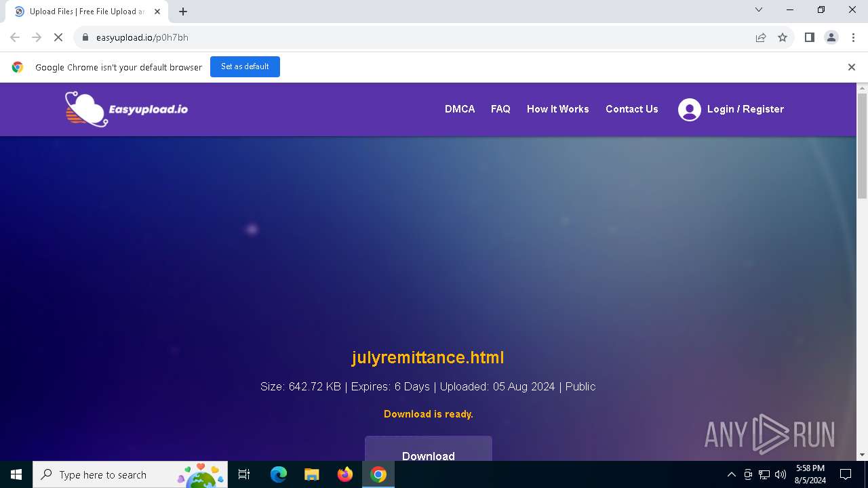Dismiss the default browser notification bar
The width and height of the screenshot is (868, 488).
[x=852, y=67]
